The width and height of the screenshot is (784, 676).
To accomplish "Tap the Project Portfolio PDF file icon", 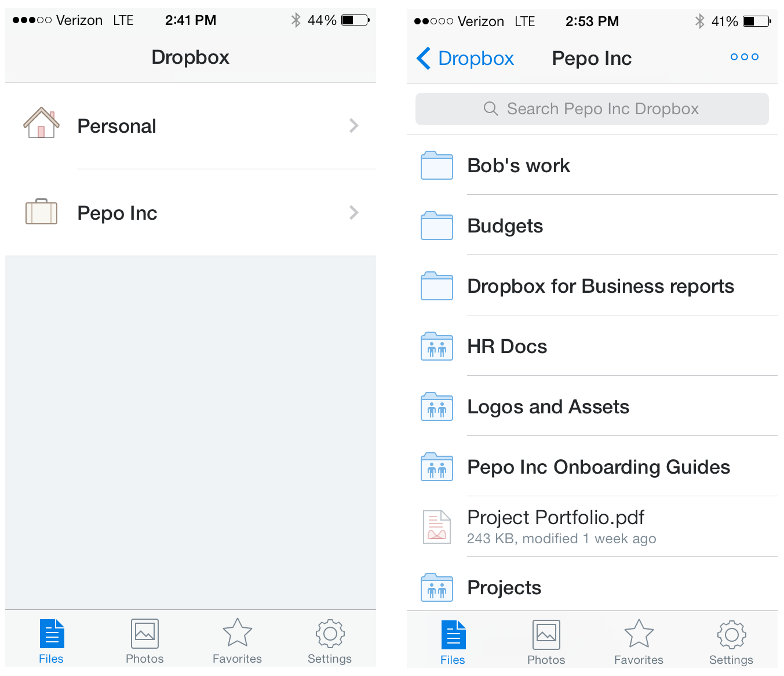I will coord(436,526).
